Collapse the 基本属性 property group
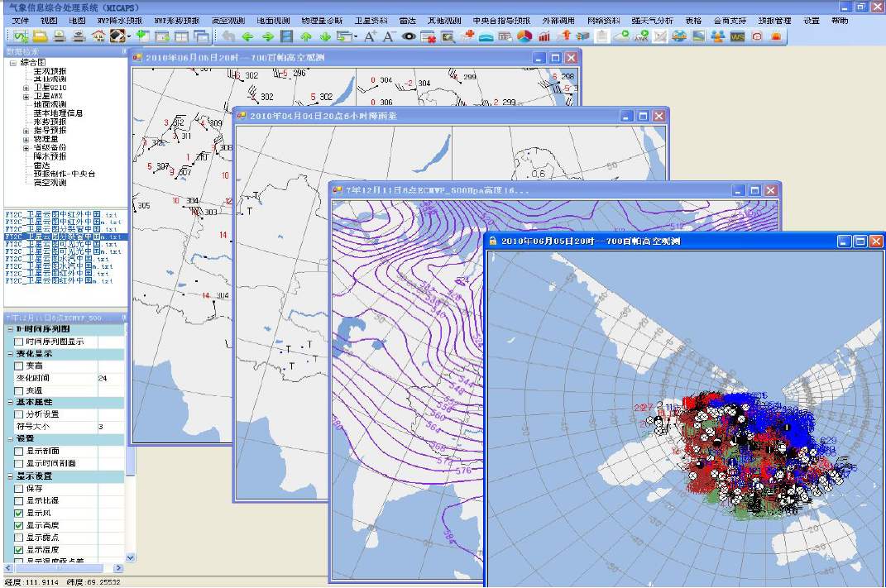This screenshot has width=886, height=588. pyautogui.click(x=10, y=402)
